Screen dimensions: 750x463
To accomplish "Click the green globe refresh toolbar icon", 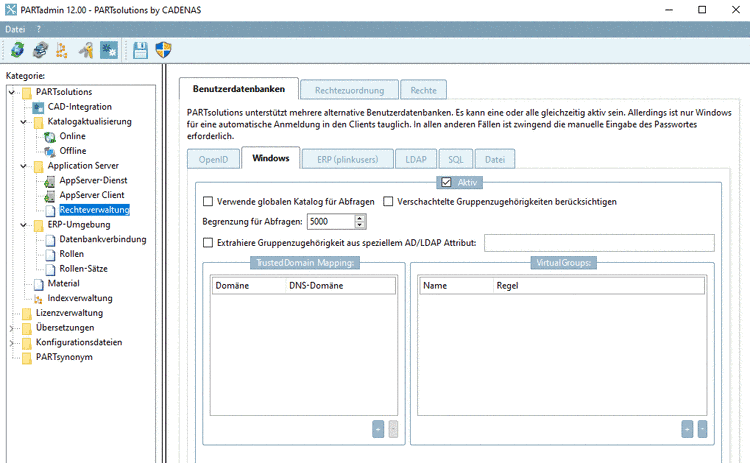I will tap(17, 50).
